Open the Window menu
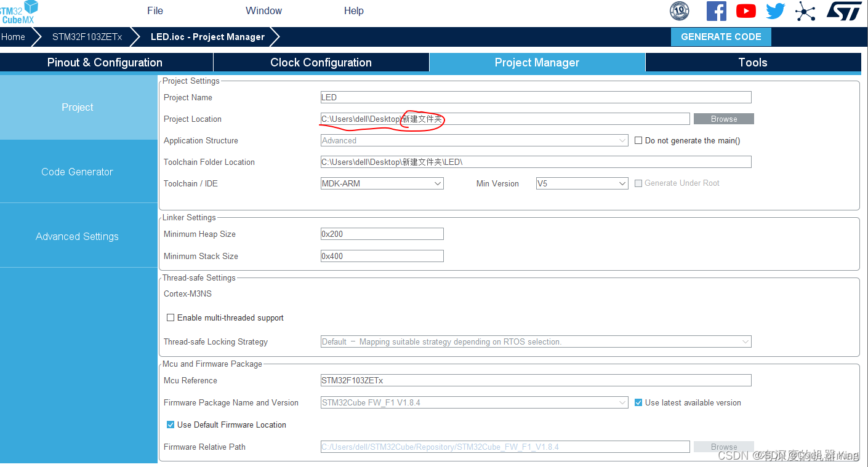868x467 pixels. [x=263, y=10]
